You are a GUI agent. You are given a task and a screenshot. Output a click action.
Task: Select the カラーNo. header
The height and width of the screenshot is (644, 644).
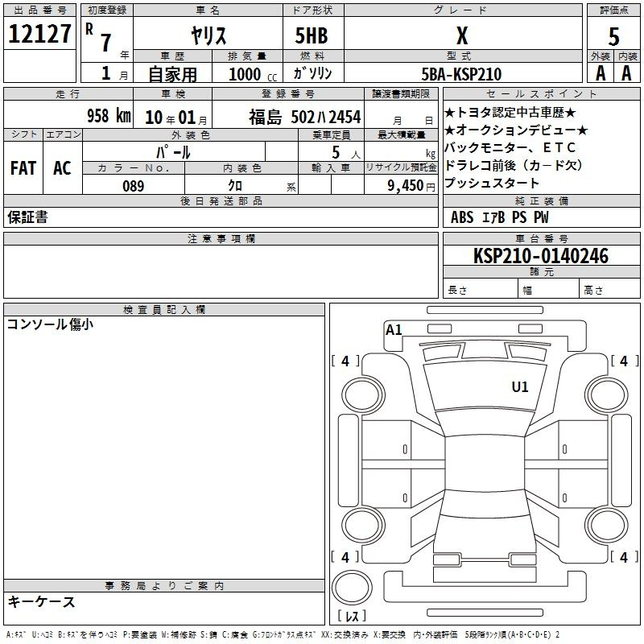(134, 167)
